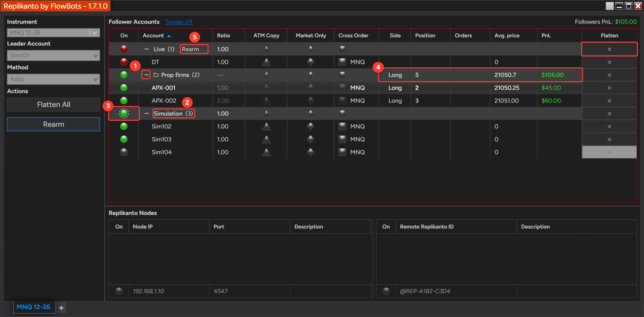The image size is (644, 317).
Task: Select the Prop firms (2) group name
Action: click(180, 75)
